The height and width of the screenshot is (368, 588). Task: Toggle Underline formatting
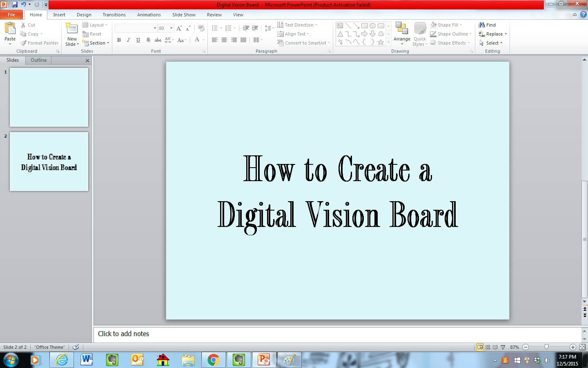138,40
